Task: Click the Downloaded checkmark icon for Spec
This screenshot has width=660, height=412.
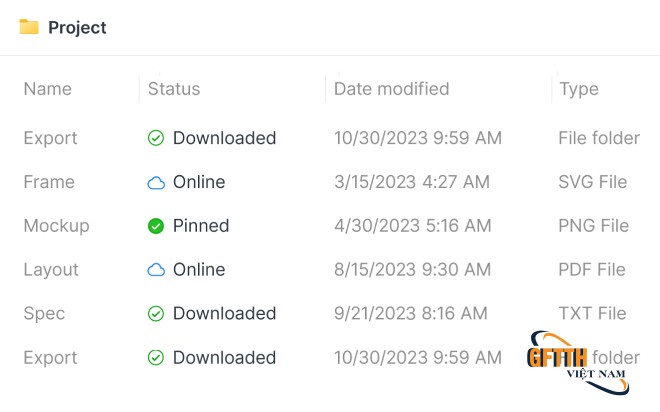Action: click(x=156, y=314)
